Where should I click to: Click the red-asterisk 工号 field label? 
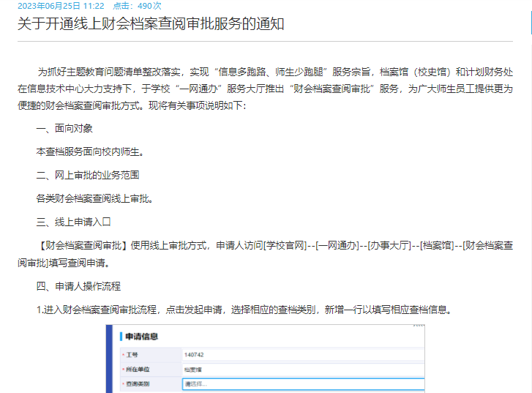point(132,355)
